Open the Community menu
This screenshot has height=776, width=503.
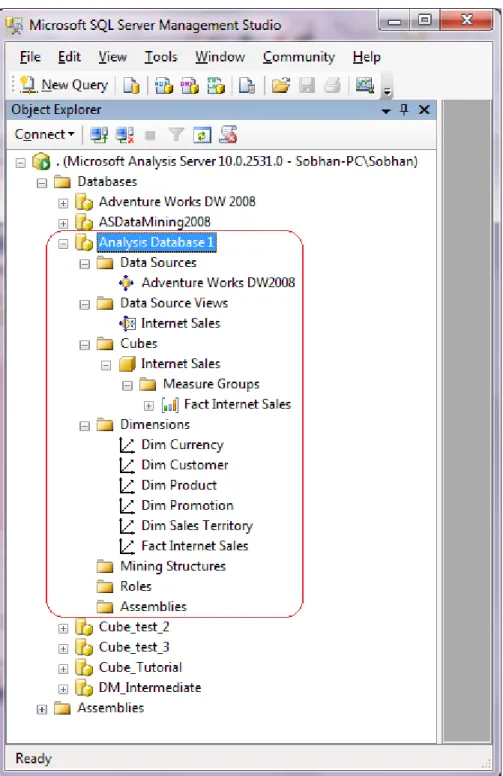(299, 57)
